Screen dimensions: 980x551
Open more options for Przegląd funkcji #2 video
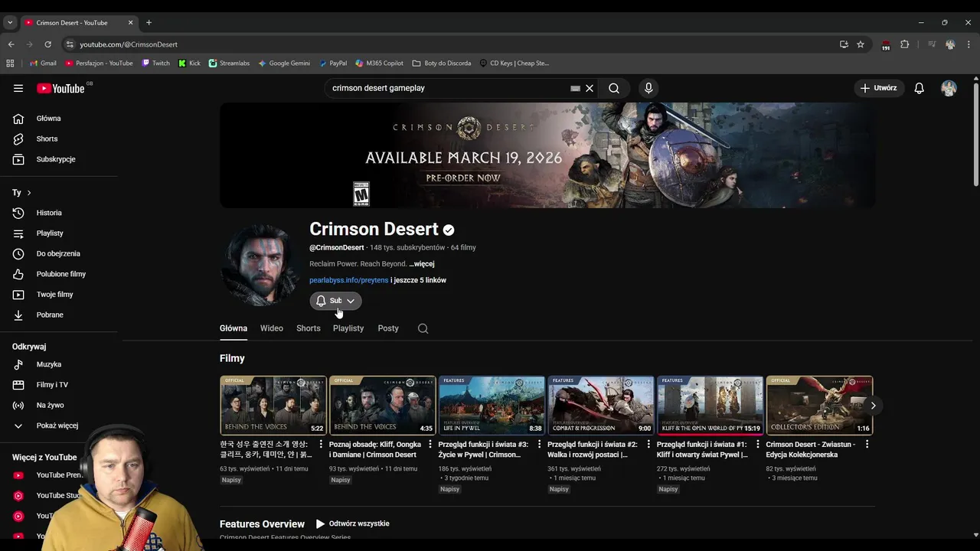pos(648,445)
